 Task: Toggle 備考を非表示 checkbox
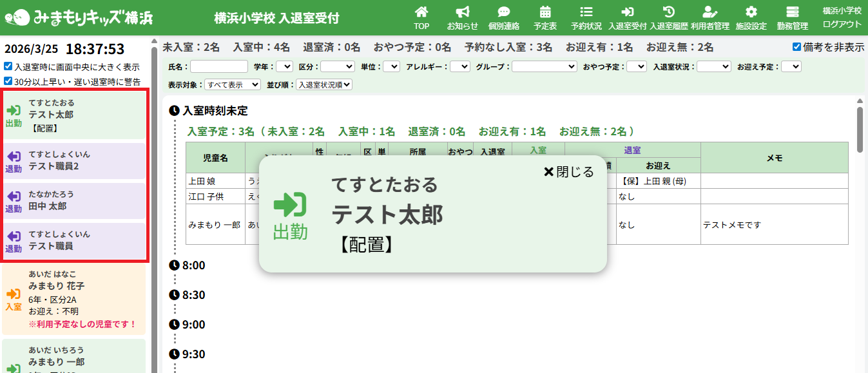click(x=797, y=47)
